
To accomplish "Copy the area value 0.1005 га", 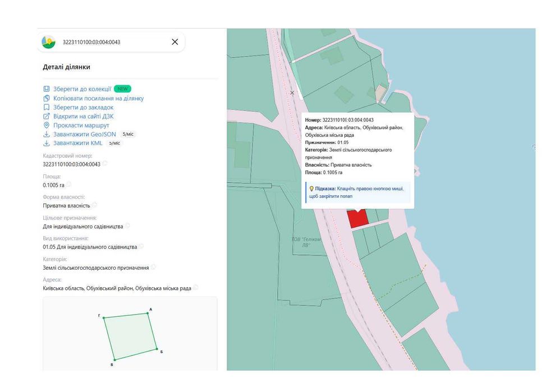I will (x=68, y=185).
